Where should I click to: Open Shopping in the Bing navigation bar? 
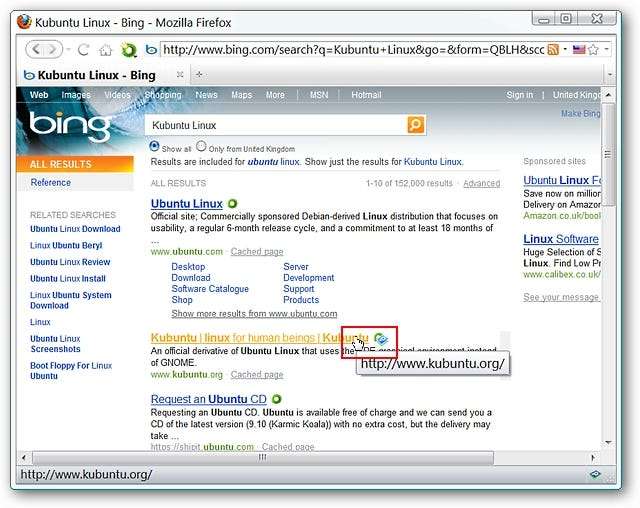point(163,95)
